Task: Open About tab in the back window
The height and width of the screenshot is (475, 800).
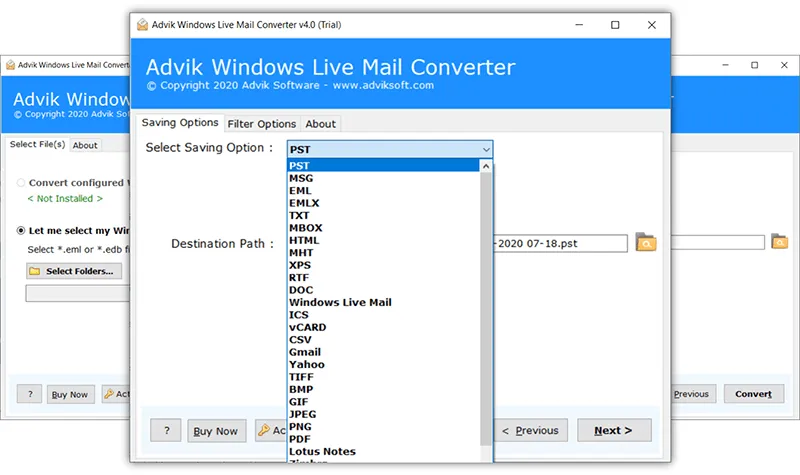Action: pos(85,145)
